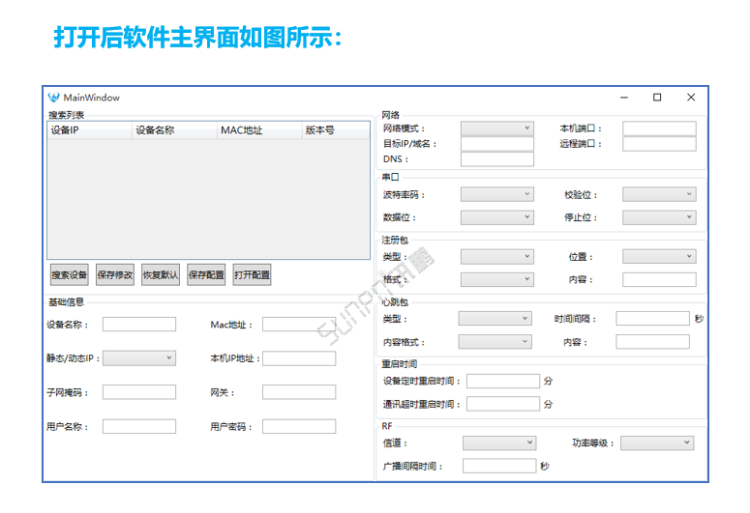
Task: Click the 心跳包 内容 input field
Action: pyautogui.click(x=652, y=342)
